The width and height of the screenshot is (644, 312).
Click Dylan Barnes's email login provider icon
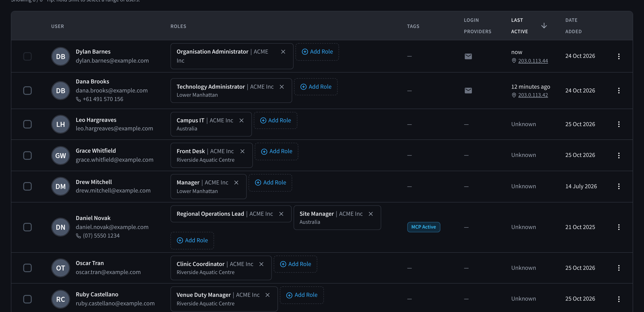point(468,56)
